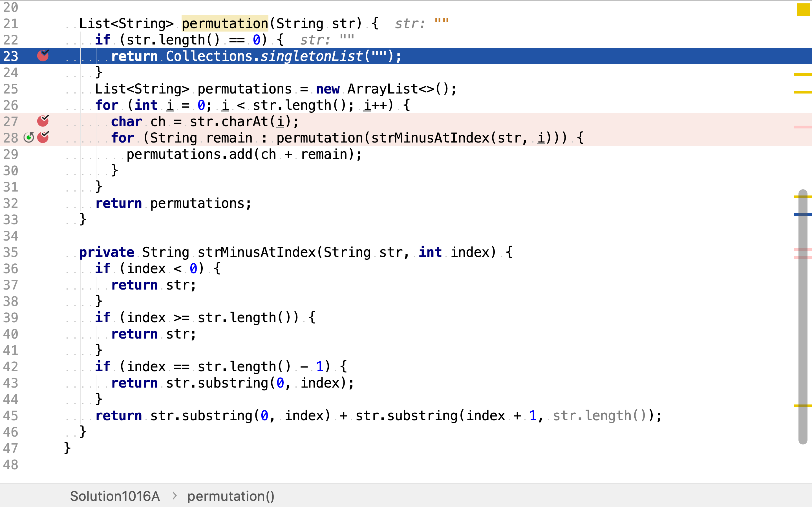Click recursive call gutter icon line 28
This screenshot has height=507, width=812.
pyautogui.click(x=29, y=137)
